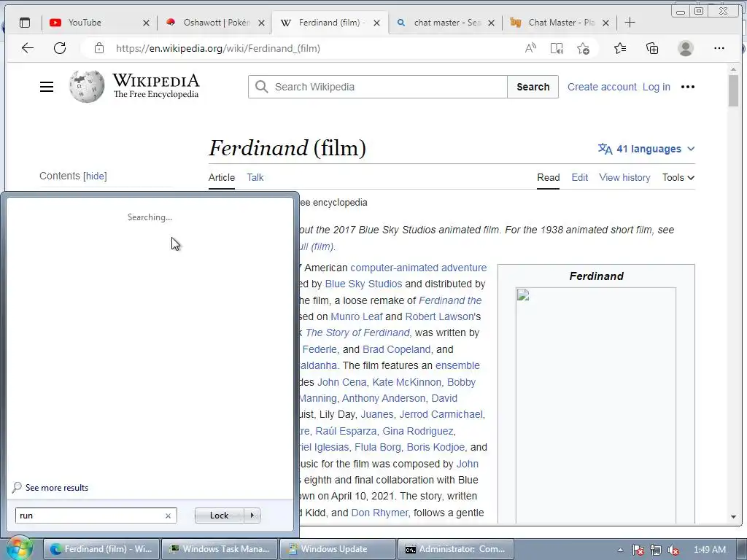Open Wikipedia personal tools ellipsis
747x560 pixels.
687,87
